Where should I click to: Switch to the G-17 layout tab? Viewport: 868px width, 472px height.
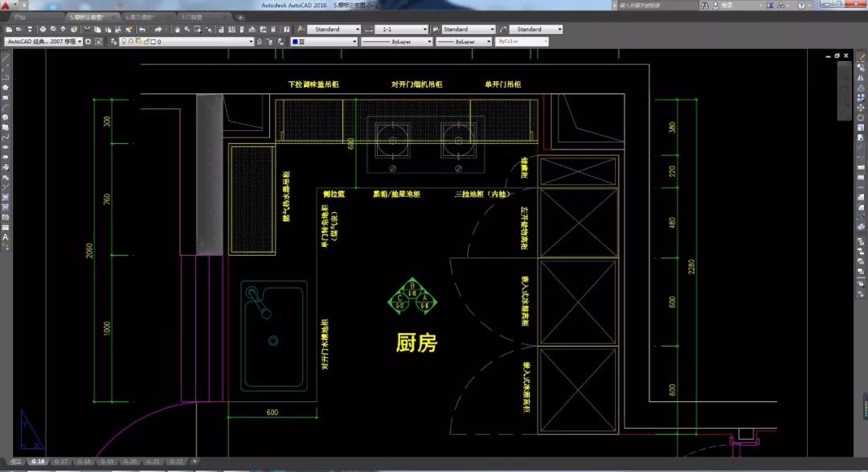pos(61,462)
